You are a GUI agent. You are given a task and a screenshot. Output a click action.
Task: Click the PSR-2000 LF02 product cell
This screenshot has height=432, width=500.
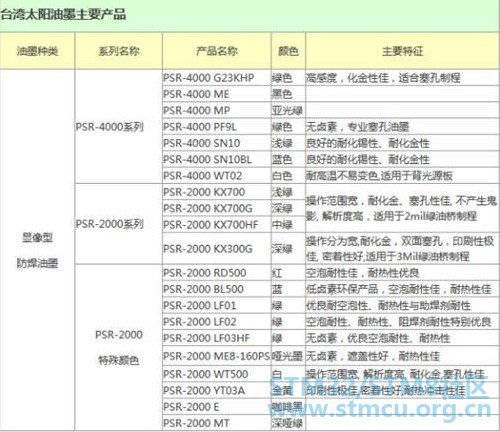(x=217, y=322)
